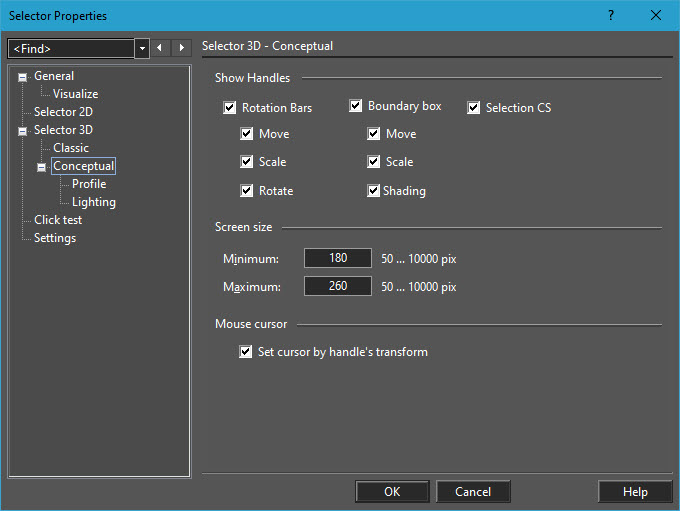Toggle Scale under Rotation Bars

246,162
